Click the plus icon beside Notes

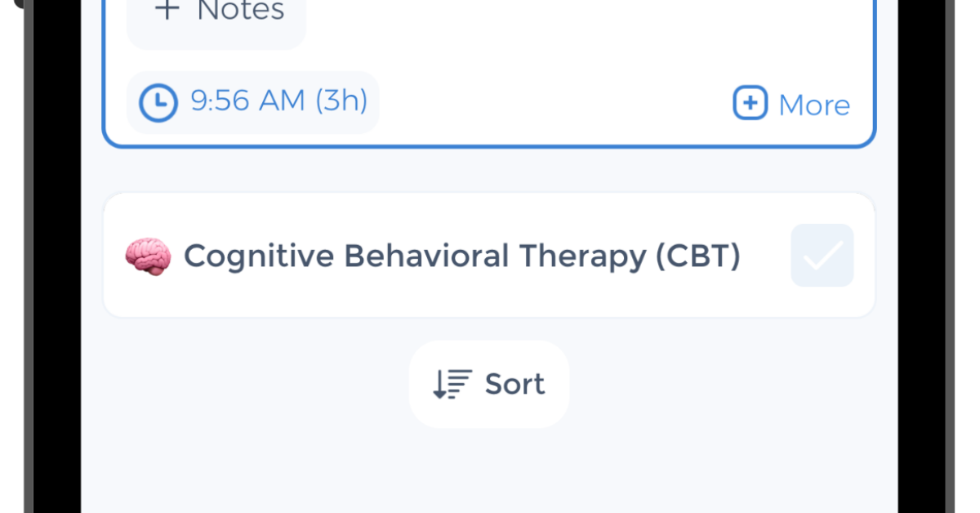point(167,11)
